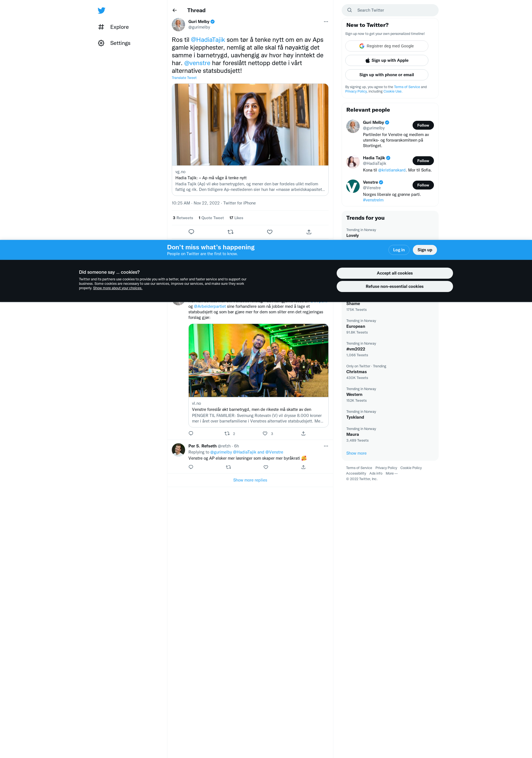The image size is (532, 758).
Task: Open the footer Privacy Policy link
Action: pyautogui.click(x=386, y=468)
